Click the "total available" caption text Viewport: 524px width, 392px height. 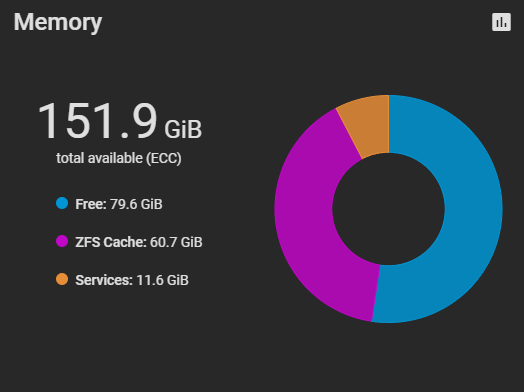(99, 158)
